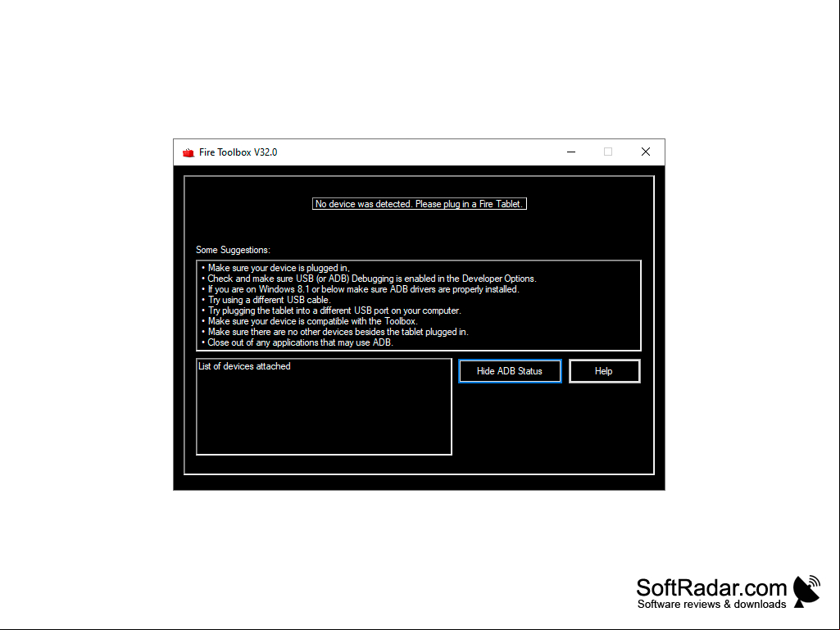The image size is (840, 630).
Task: Click 'List of devices attached' text
Action: click(244, 366)
